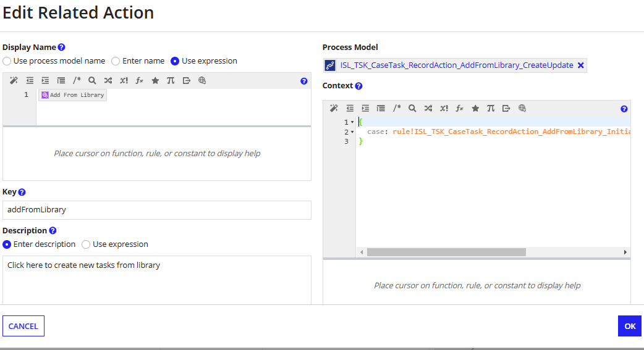
Task: Toggle comment icon in Context editor toolbar
Action: (396, 108)
